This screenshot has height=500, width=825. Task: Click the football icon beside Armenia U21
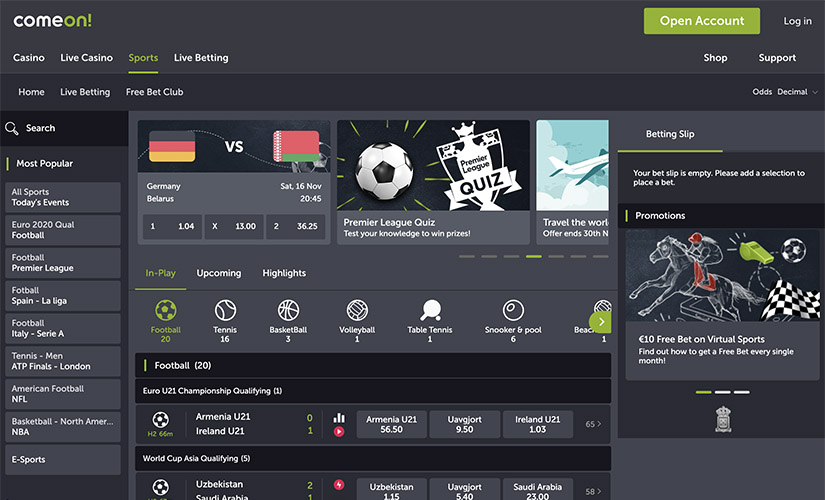tap(160, 419)
